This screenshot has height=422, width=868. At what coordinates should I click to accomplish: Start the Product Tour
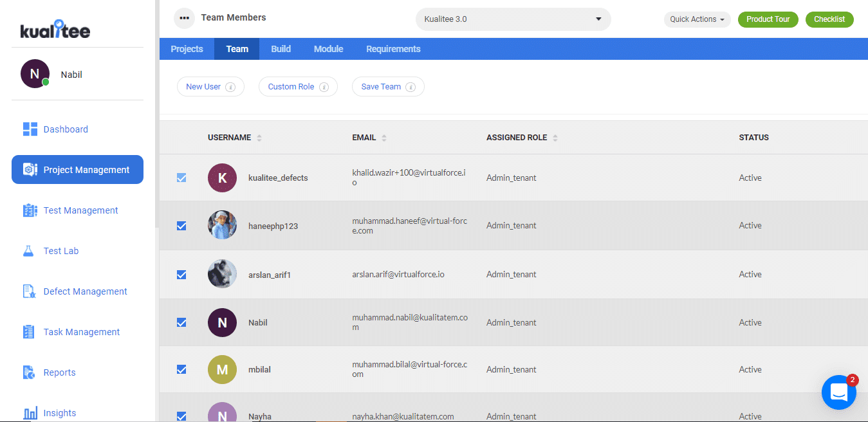[x=768, y=19]
